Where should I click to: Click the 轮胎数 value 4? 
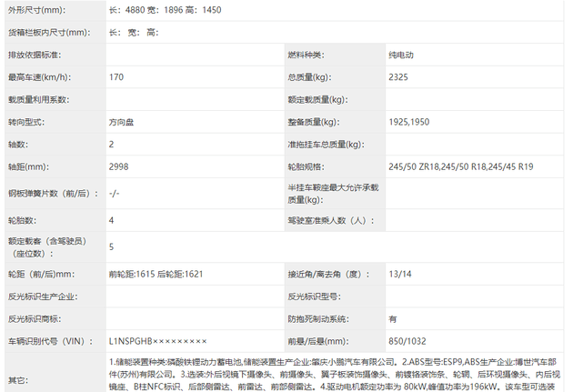pyautogui.click(x=112, y=220)
